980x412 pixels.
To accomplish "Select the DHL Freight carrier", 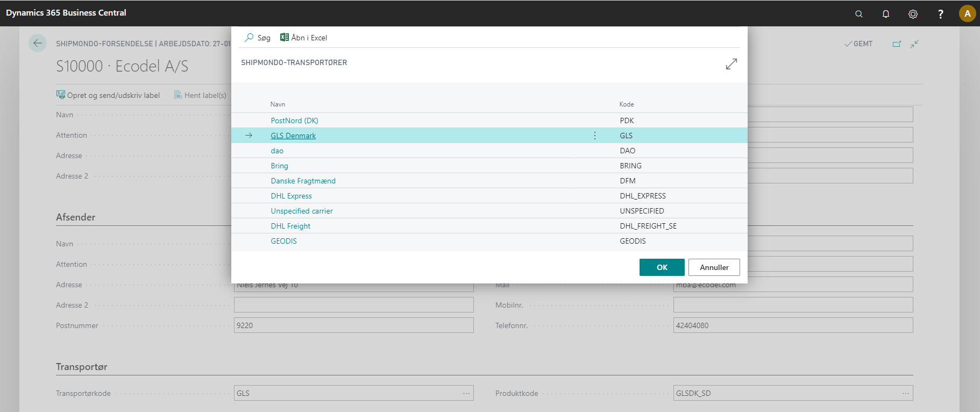I will (x=290, y=226).
